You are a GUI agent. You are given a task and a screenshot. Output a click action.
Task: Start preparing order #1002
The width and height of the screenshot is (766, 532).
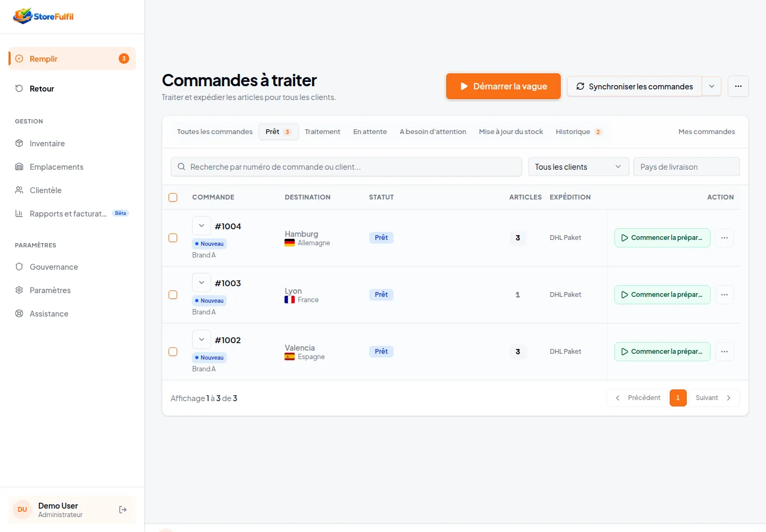pos(662,352)
